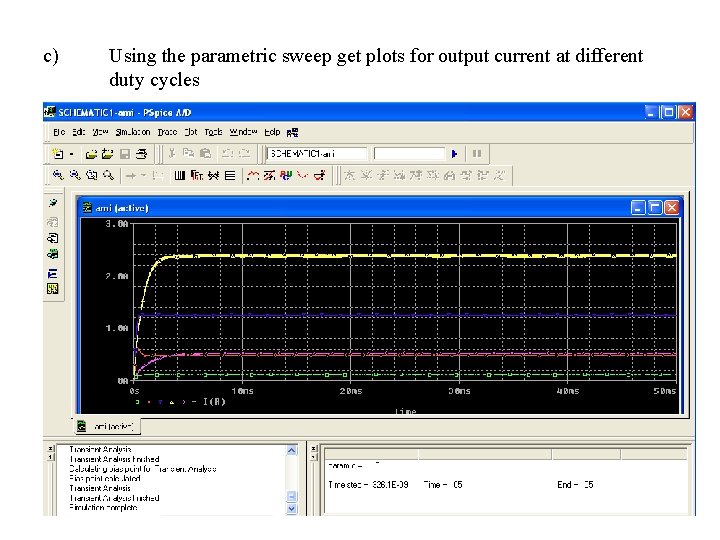Click the Cut scissors icon

pyautogui.click(x=172, y=153)
